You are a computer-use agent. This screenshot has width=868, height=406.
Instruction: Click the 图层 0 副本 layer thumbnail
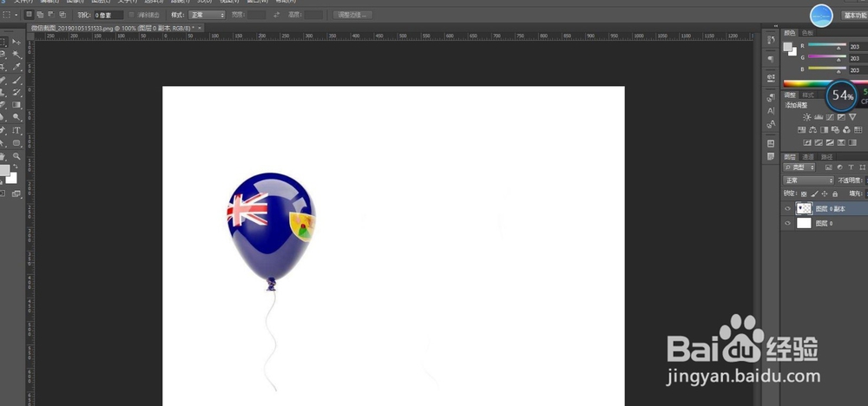click(x=804, y=208)
